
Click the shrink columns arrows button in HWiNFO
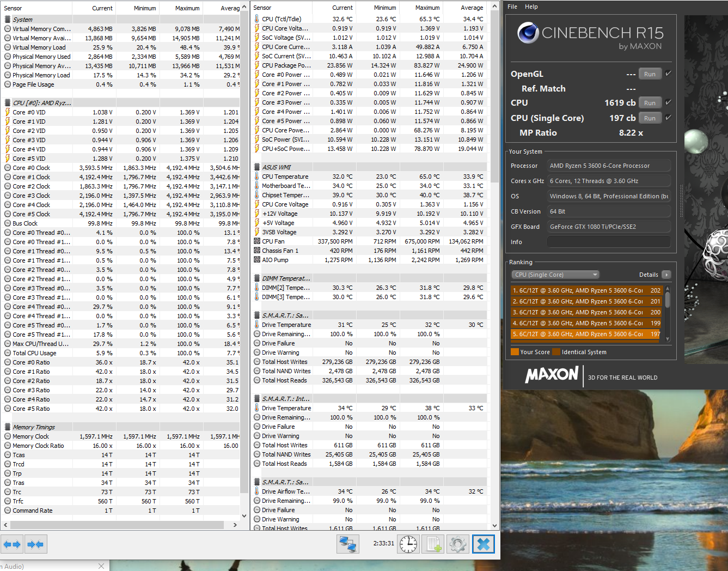coord(35,544)
